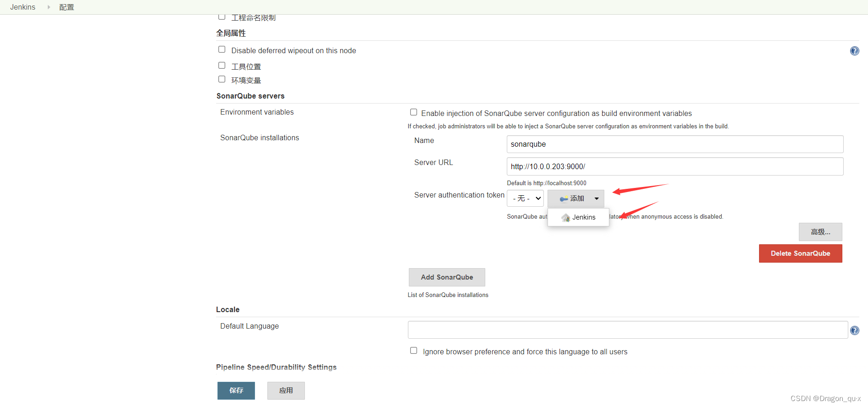Click 'Default is http://localhost:9000' hint

pos(547,183)
